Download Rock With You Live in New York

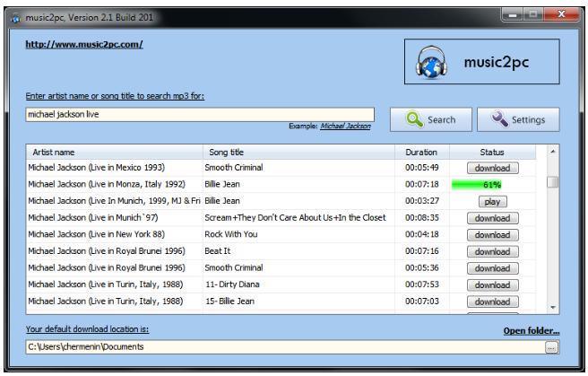(x=493, y=235)
